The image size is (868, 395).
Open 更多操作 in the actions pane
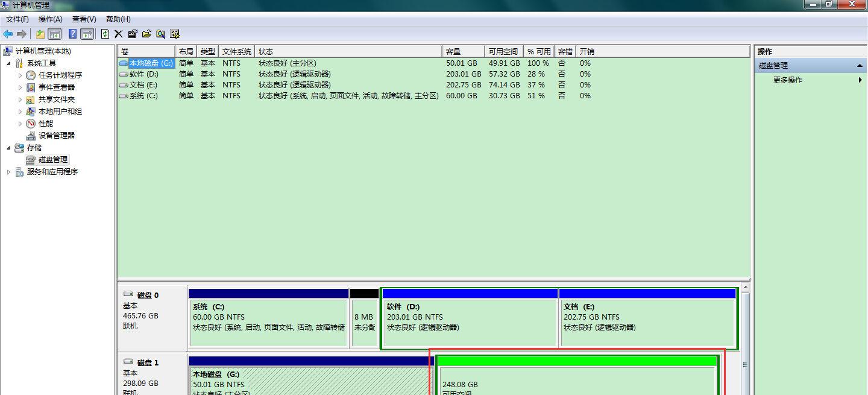coord(787,80)
